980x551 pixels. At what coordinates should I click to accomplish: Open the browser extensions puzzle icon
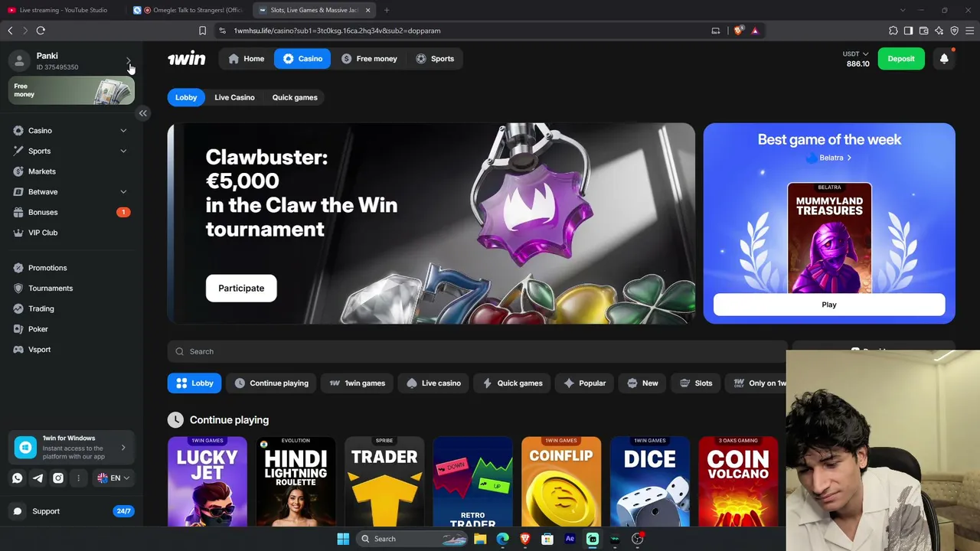(893, 31)
